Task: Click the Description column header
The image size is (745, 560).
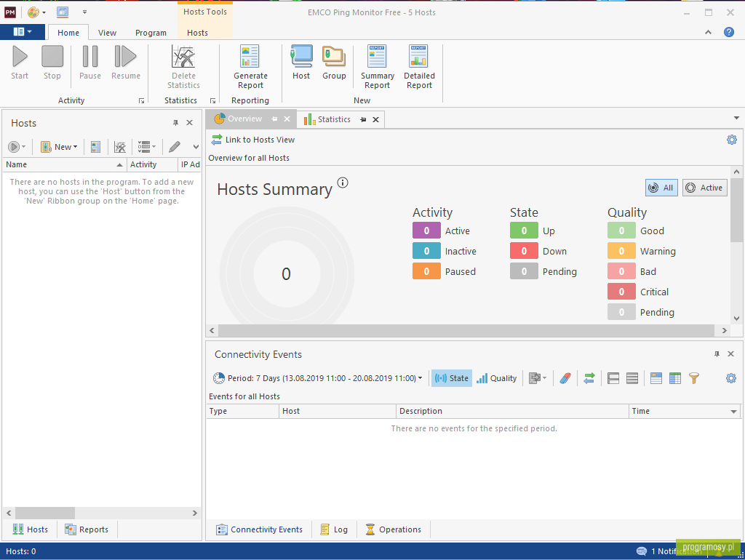Action: (x=512, y=412)
